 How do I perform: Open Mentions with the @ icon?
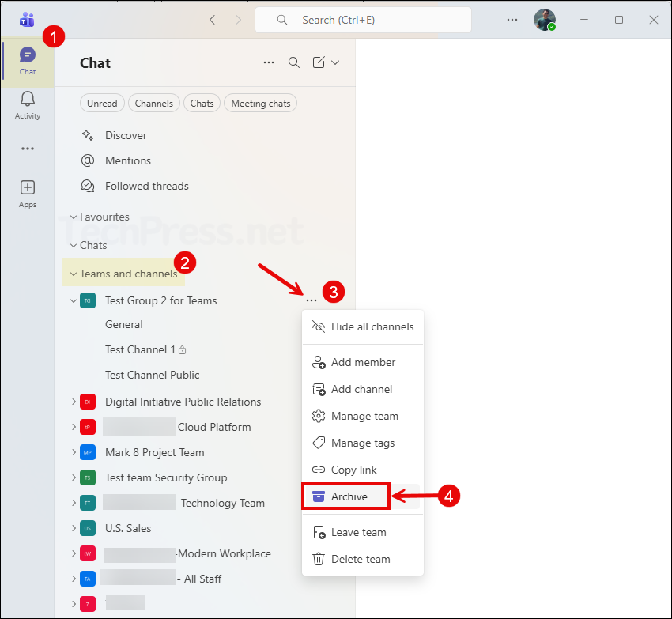[x=87, y=160]
